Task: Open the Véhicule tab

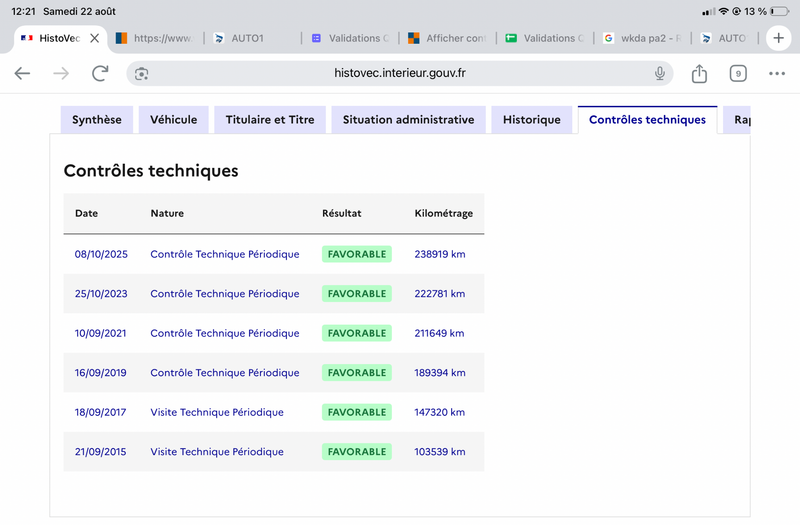Action: pyautogui.click(x=173, y=120)
